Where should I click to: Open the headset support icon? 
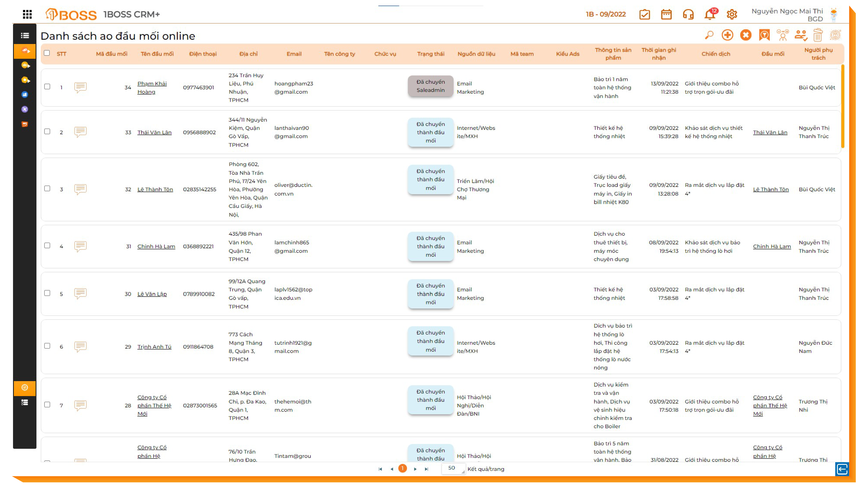tap(688, 15)
